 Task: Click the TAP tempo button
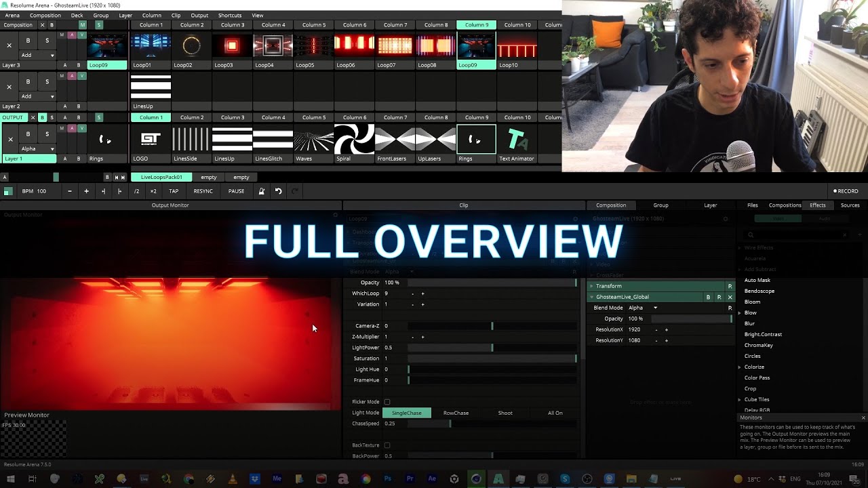174,191
